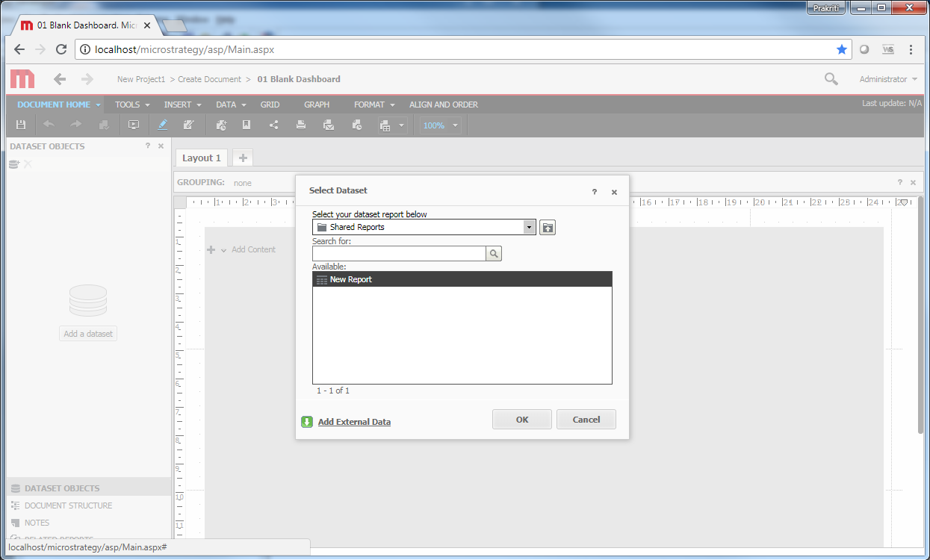Click the help question mark in Select Dataset
930x560 pixels.
point(595,192)
